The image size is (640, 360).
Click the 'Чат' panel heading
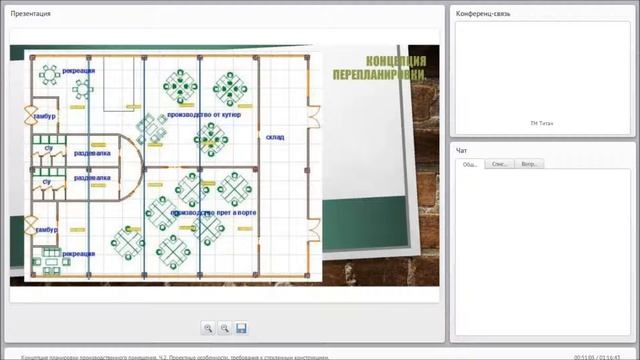(461, 151)
